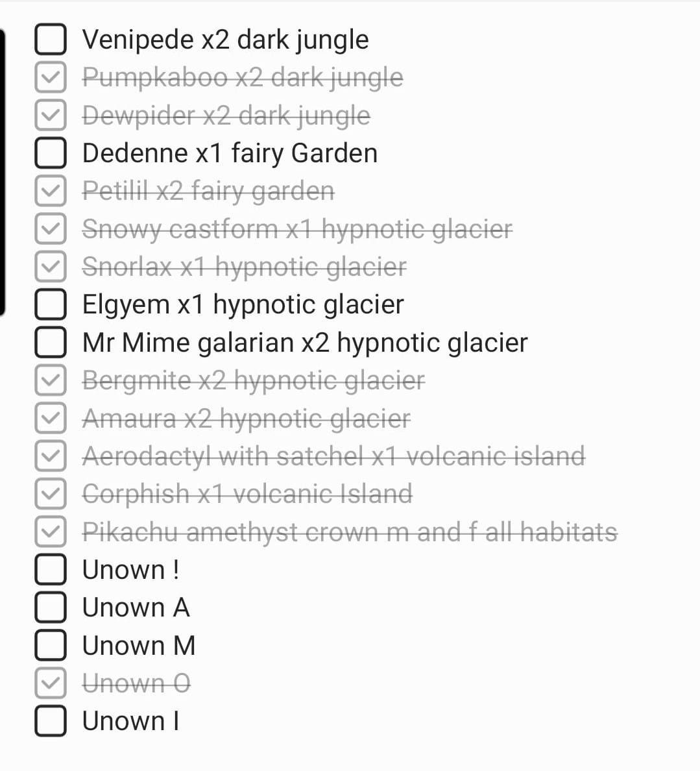Viewport: 700px width, 771px height.
Task: Tick the Dedenne x1 fairy Garden checkbox
Action: (50, 153)
